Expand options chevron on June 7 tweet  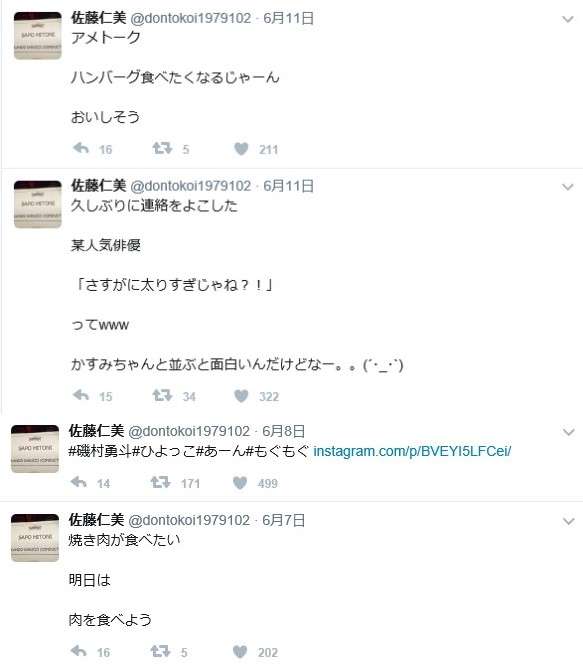568,521
